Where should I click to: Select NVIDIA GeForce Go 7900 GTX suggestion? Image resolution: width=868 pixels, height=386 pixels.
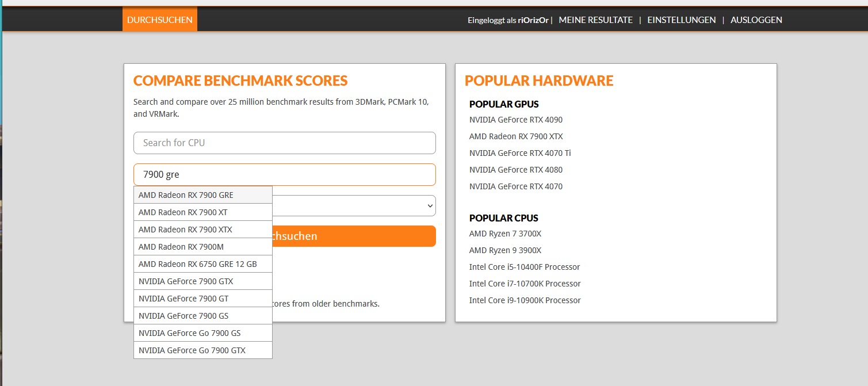coord(203,350)
